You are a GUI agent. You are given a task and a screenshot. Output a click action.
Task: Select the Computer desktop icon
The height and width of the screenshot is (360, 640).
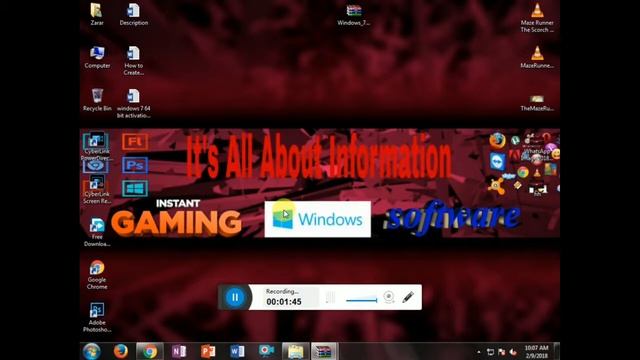pos(97,57)
